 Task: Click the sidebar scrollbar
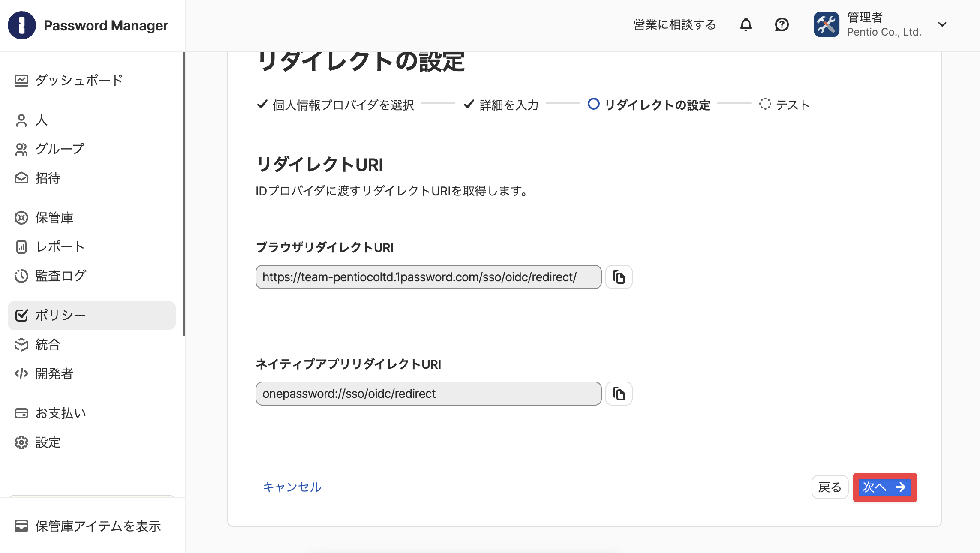coord(184,194)
